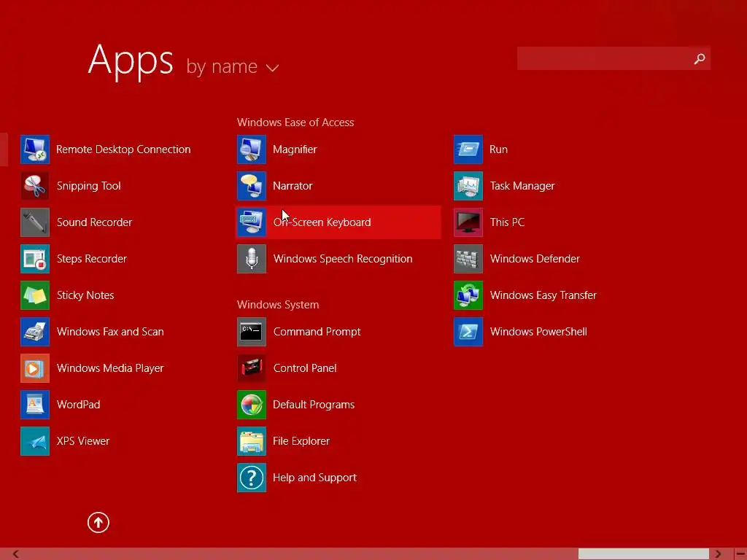
Task: Select the Windows System group header
Action: (278, 305)
